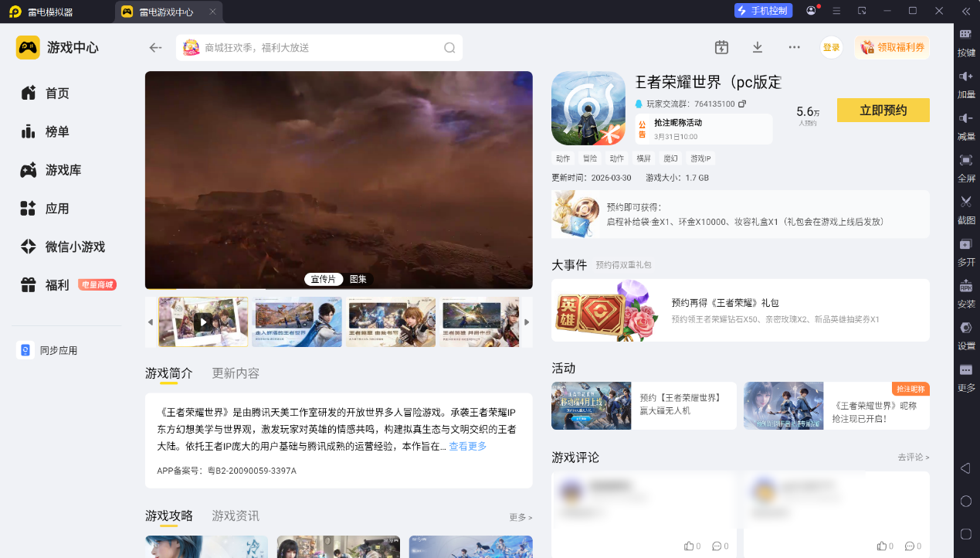Open the downloads icon
Screen dimensions: 980x558
(758, 47)
